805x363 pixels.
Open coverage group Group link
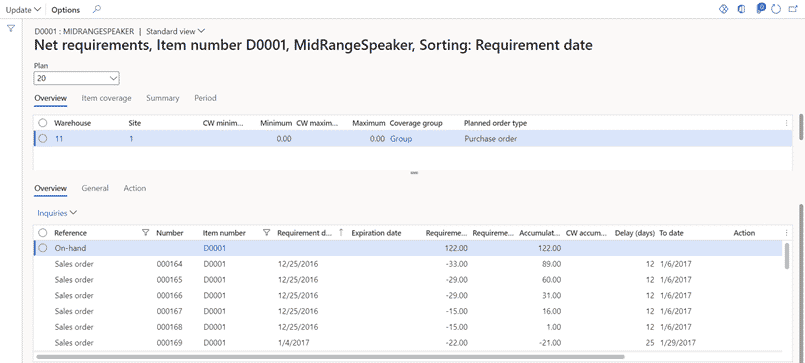[401, 139]
